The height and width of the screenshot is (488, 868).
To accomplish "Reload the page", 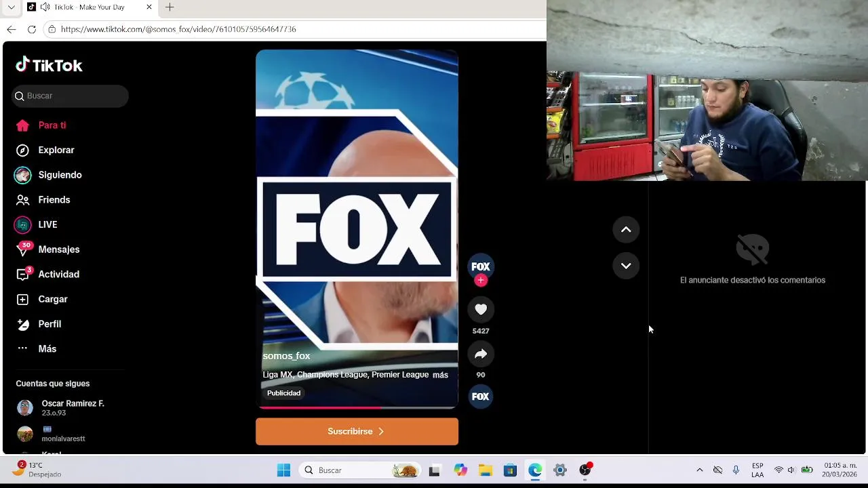I will click(31, 29).
